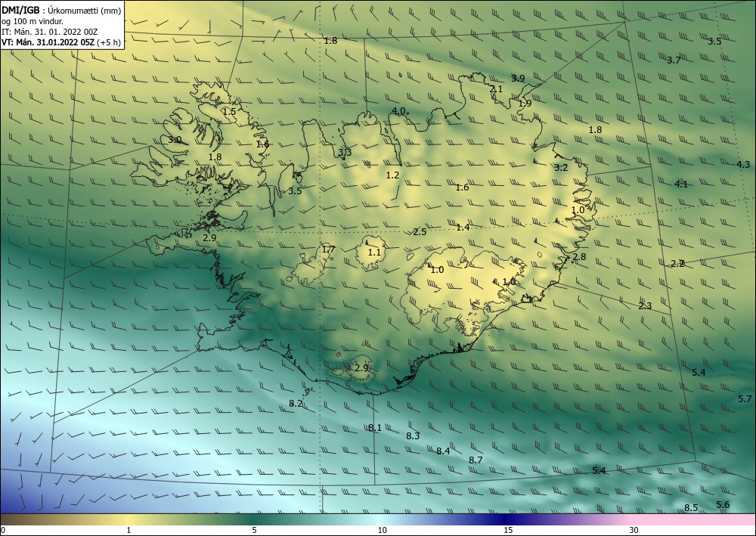The image size is (756, 536).
Task: Select the color scale tick label 10
Action: click(382, 530)
